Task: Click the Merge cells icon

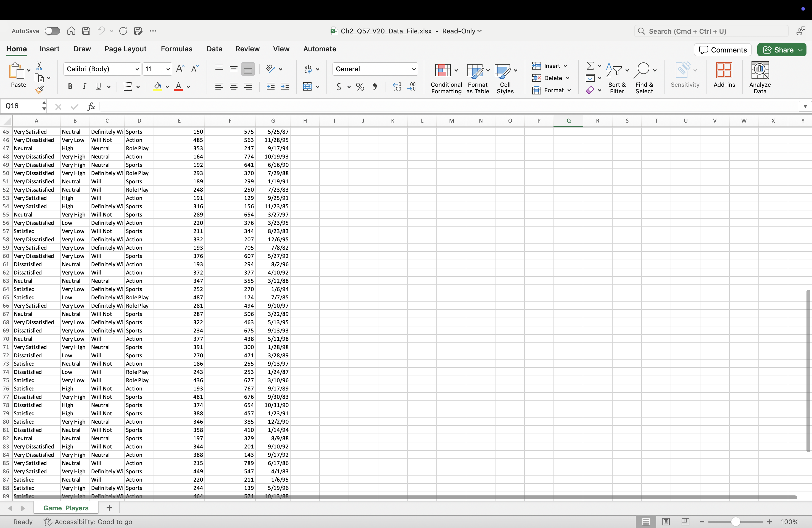Action: click(307, 87)
